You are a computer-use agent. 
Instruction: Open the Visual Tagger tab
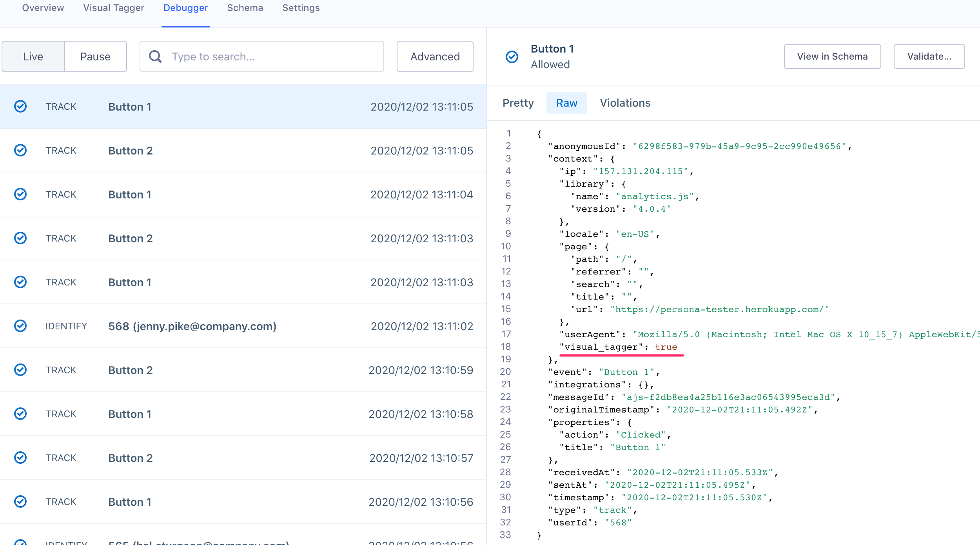[x=113, y=8]
